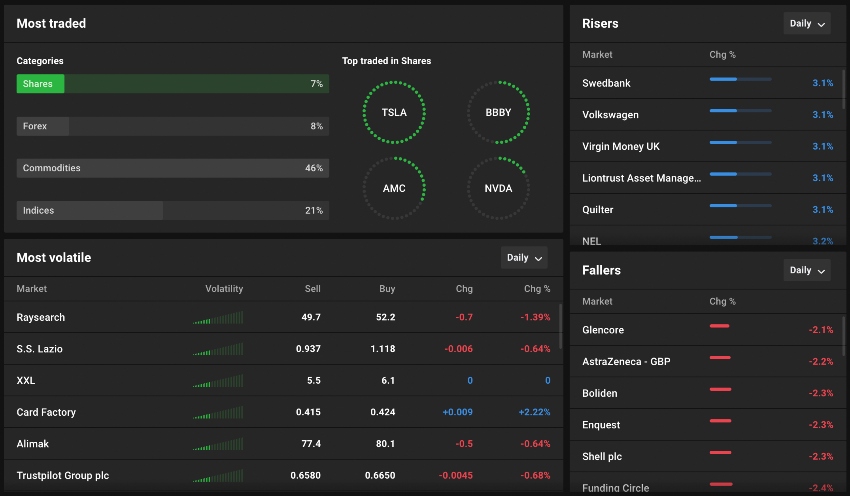
Task: Open the Fallers Daily dropdown
Action: click(x=807, y=270)
